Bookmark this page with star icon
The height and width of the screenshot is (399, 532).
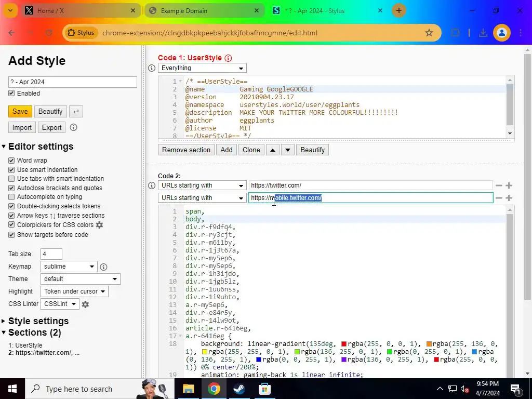(x=429, y=33)
